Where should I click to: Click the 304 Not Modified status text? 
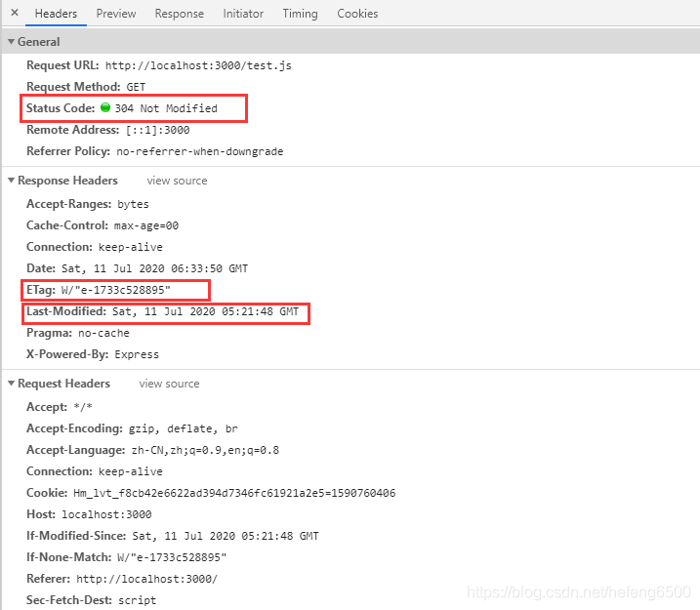tap(166, 108)
